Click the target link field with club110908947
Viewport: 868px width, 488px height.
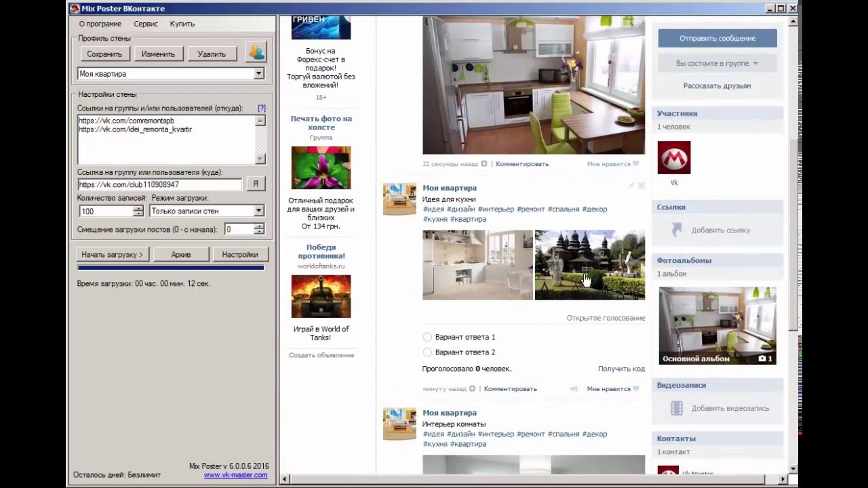tap(159, 184)
